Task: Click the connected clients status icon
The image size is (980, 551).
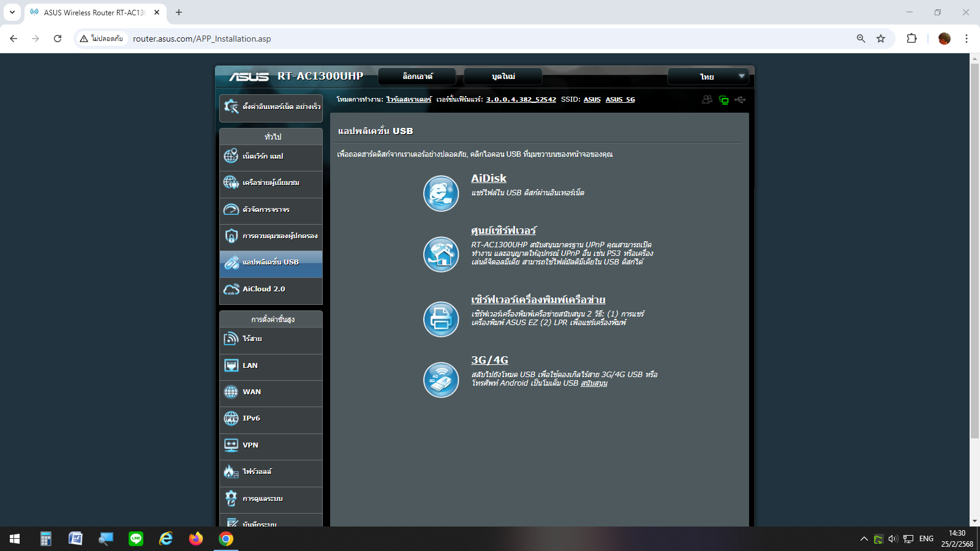Action: pyautogui.click(x=707, y=100)
